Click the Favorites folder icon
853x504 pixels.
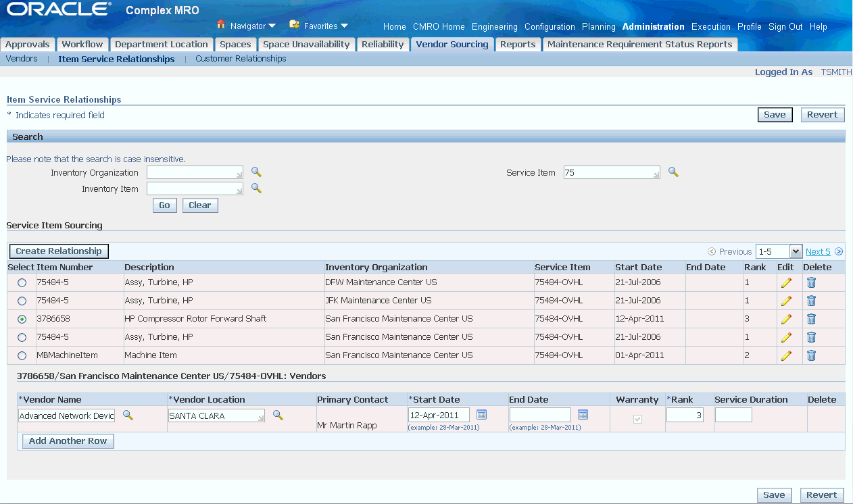point(294,25)
